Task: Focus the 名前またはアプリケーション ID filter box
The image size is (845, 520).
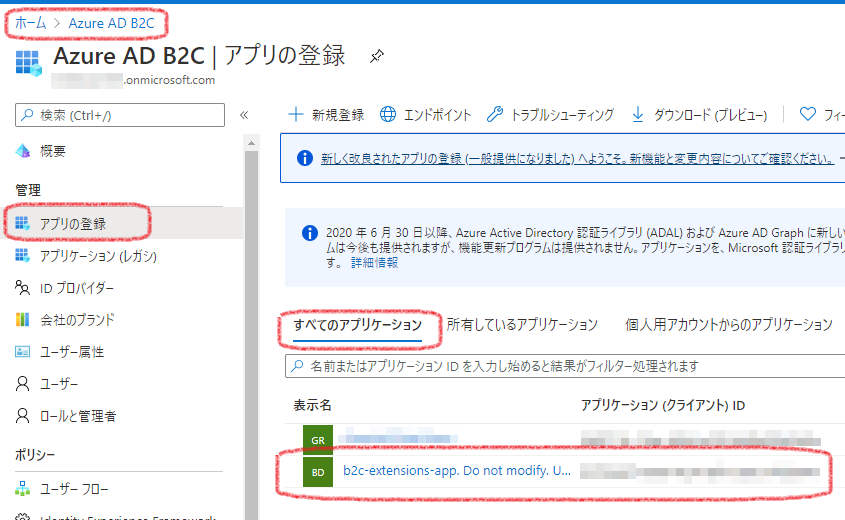Action: [565, 366]
